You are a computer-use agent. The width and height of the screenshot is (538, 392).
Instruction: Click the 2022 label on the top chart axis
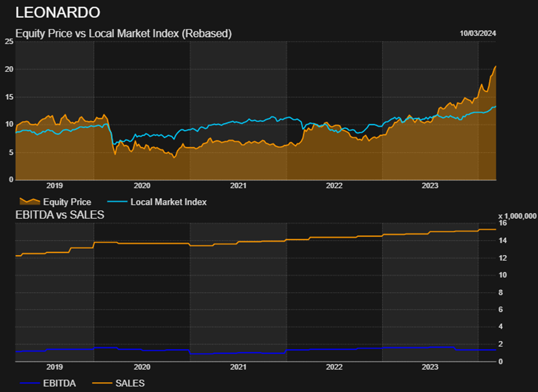click(334, 186)
